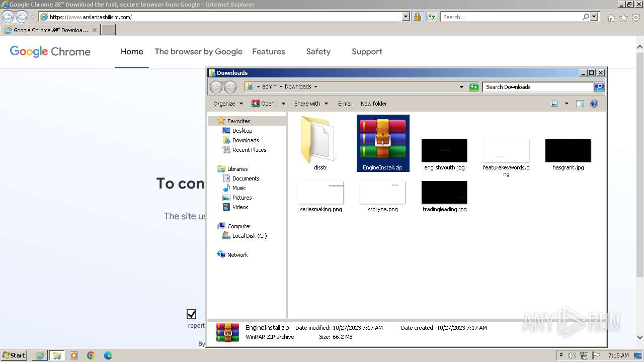Open Windows Explorer taskbar icon
This screenshot has height=362, width=644.
coord(57,355)
